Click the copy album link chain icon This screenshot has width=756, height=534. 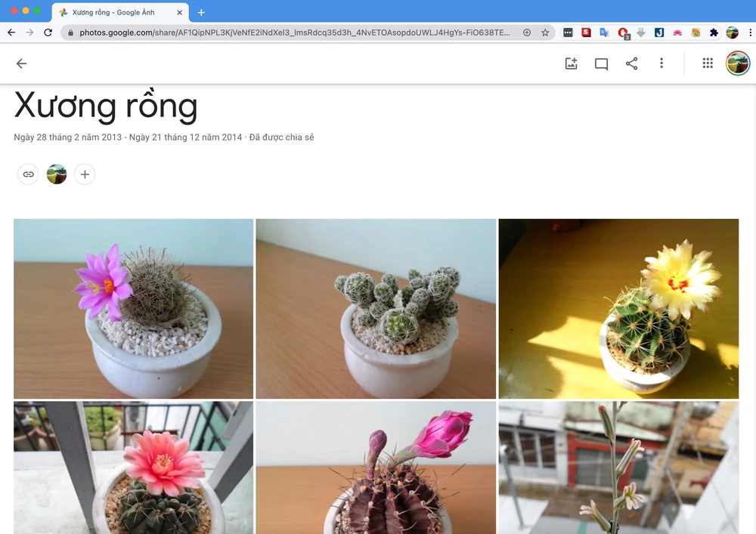(x=28, y=174)
